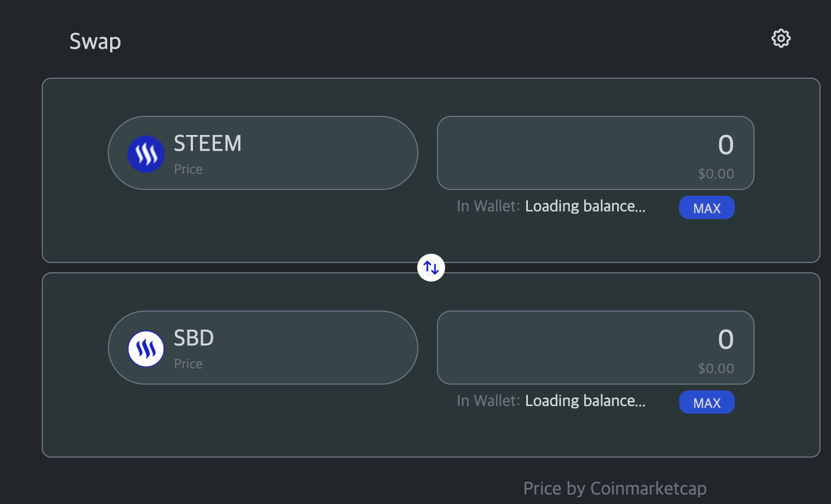The image size is (831, 504).
Task: Click the STEEM token name label
Action: (x=207, y=144)
